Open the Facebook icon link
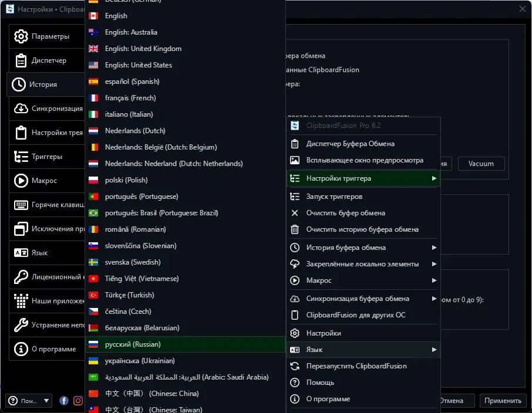 click(64, 401)
